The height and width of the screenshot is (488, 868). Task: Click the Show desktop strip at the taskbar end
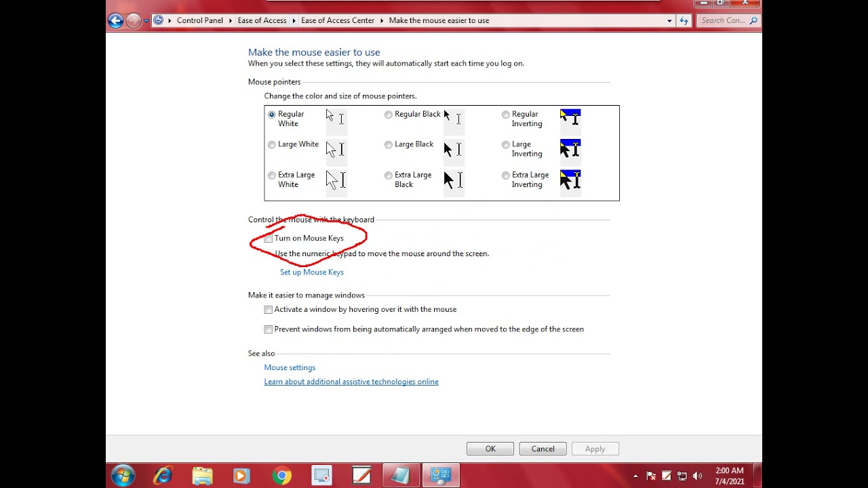(x=757, y=476)
